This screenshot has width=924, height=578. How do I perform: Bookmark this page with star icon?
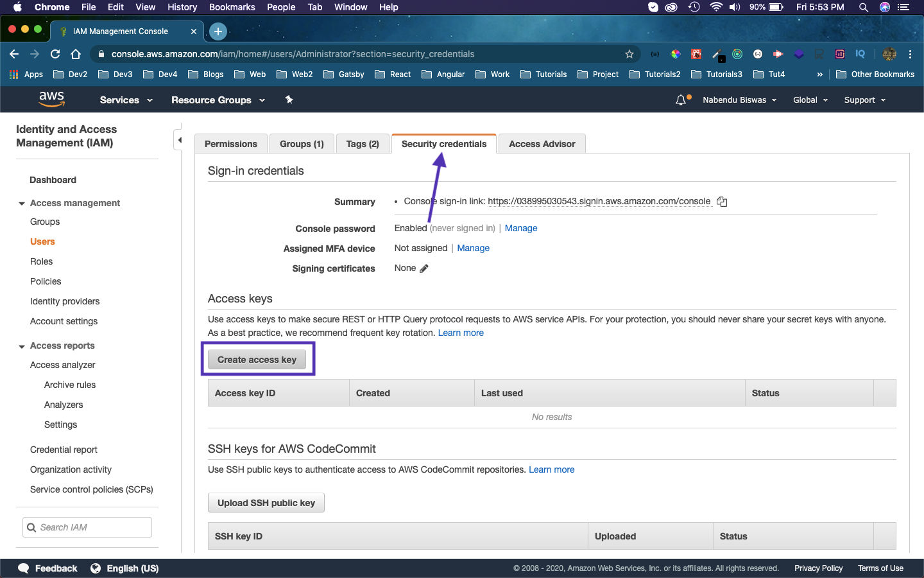pos(629,54)
